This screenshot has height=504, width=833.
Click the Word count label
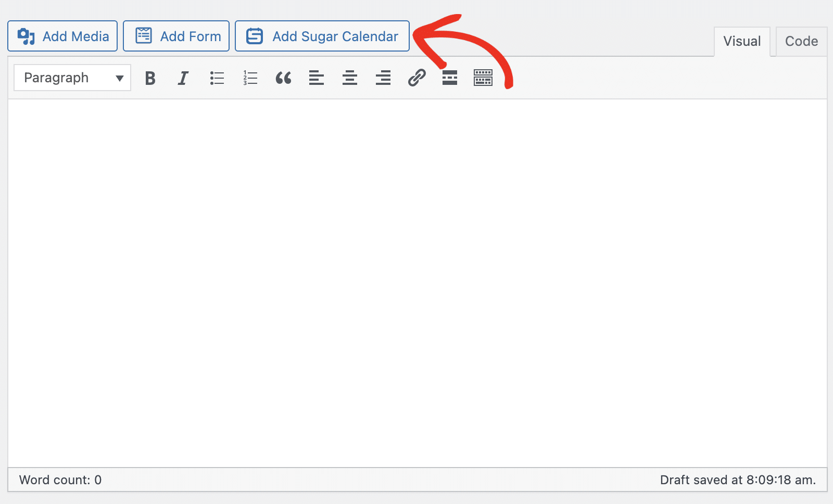pyautogui.click(x=60, y=480)
